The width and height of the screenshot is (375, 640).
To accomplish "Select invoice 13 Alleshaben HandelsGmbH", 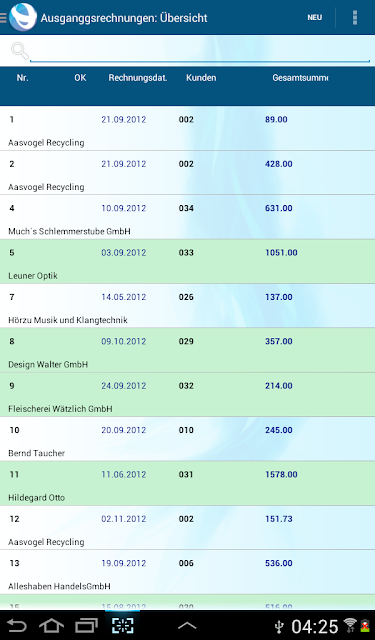I will click(187, 572).
